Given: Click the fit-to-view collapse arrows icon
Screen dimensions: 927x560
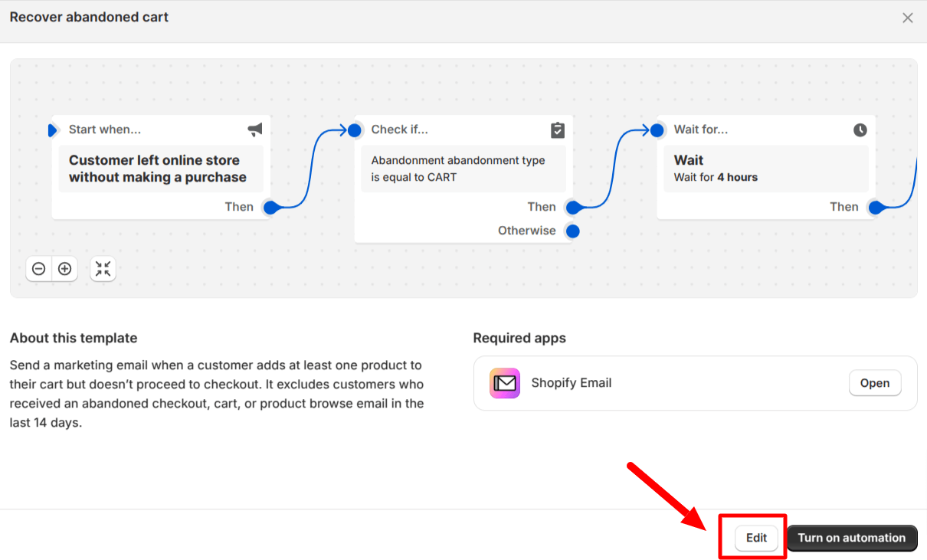Looking at the screenshot, I should point(103,269).
